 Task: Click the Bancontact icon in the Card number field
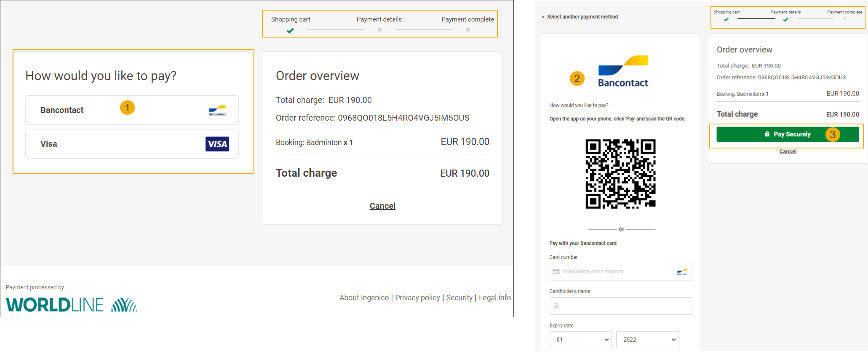(682, 272)
